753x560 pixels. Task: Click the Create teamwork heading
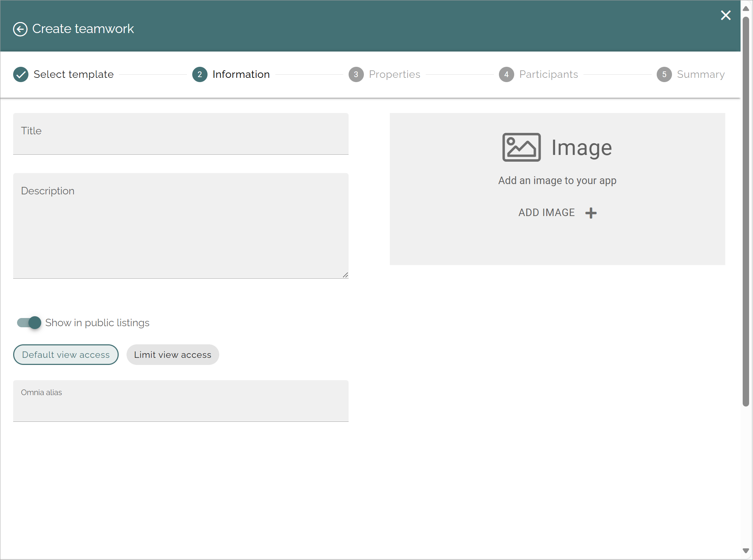(x=83, y=29)
